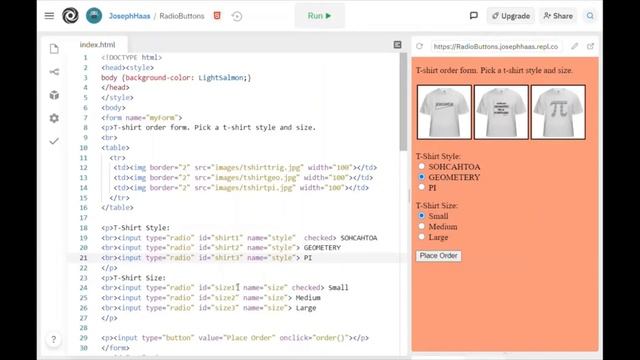
Task: Click the Upgrade button
Action: pos(511,16)
